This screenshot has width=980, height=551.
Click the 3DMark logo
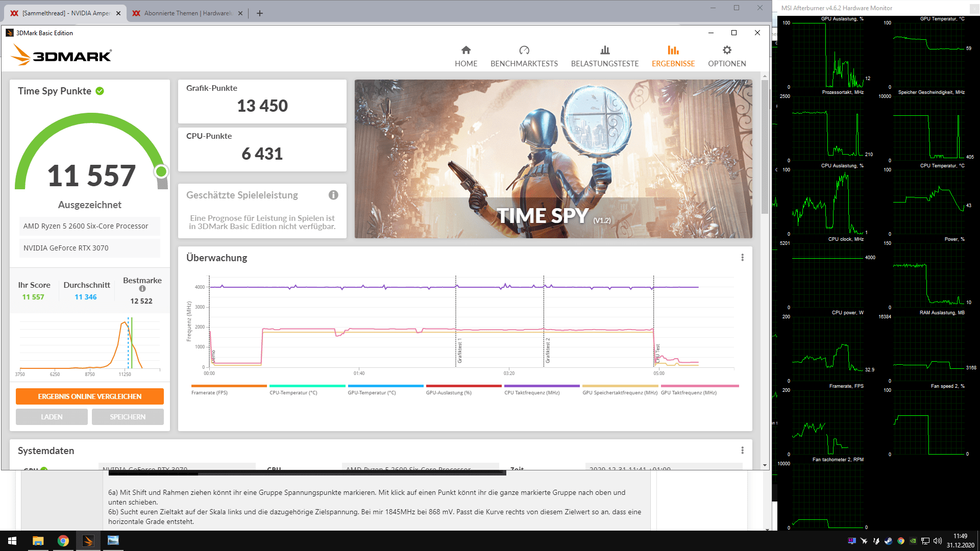tap(61, 55)
